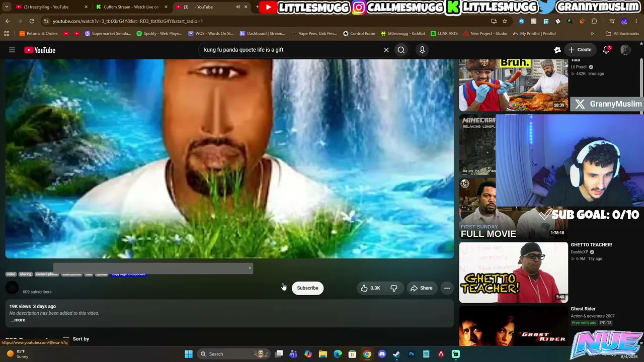644x362 pixels.
Task: Open the My Printful bookmark
Action: point(534,34)
